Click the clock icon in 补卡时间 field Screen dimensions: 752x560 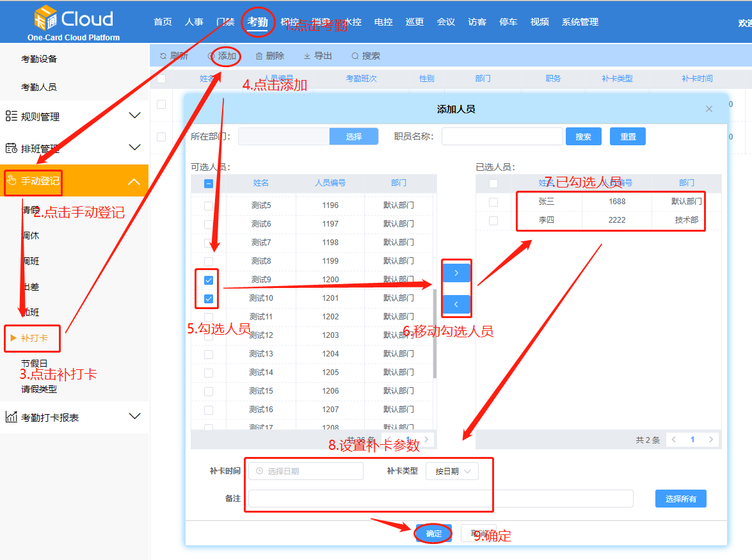point(260,470)
